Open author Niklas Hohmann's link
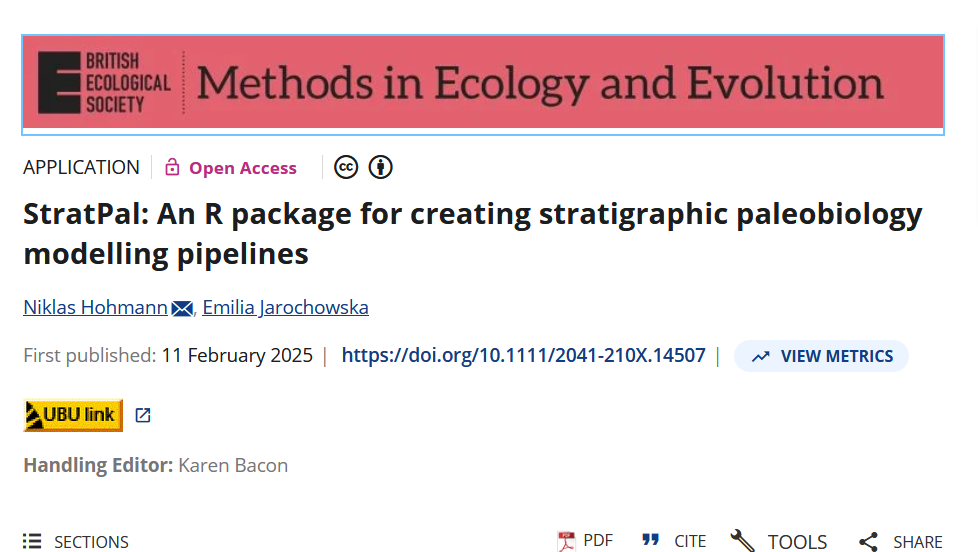The height and width of the screenshot is (552, 978). tap(95, 308)
